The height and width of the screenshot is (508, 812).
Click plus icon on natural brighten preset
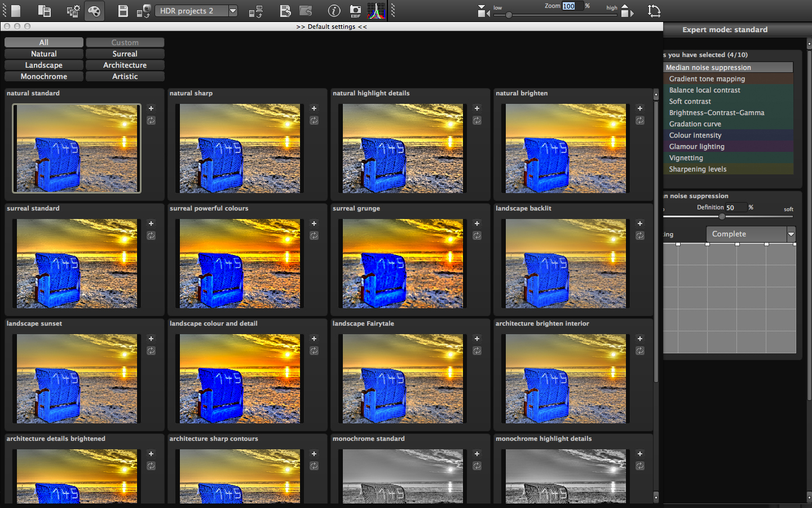coord(640,108)
